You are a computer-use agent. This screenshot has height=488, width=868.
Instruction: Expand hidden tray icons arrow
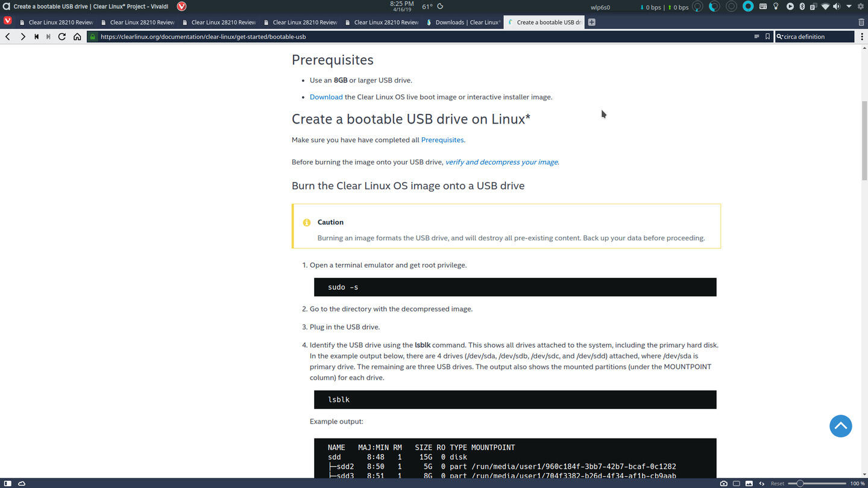(849, 7)
